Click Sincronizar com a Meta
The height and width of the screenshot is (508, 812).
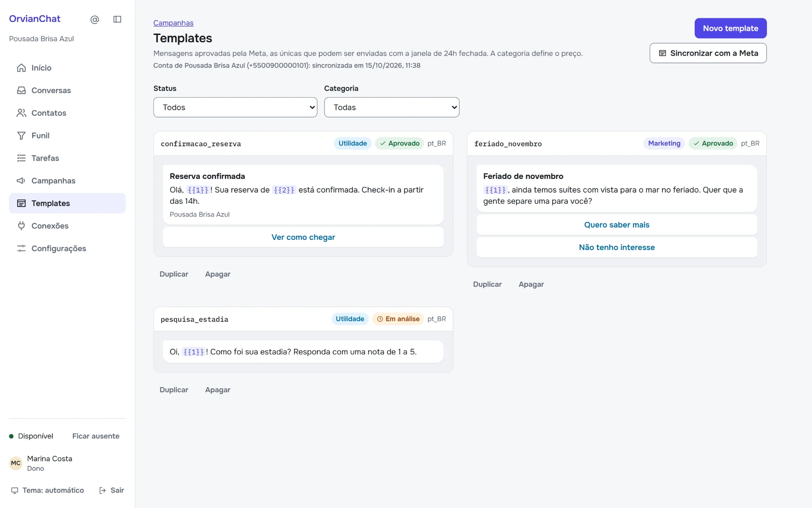[708, 53]
